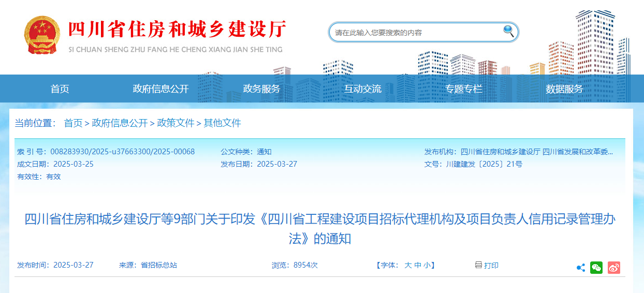The image size is (644, 293).
Task: Click the magnifier search icon
Action: [x=508, y=31]
